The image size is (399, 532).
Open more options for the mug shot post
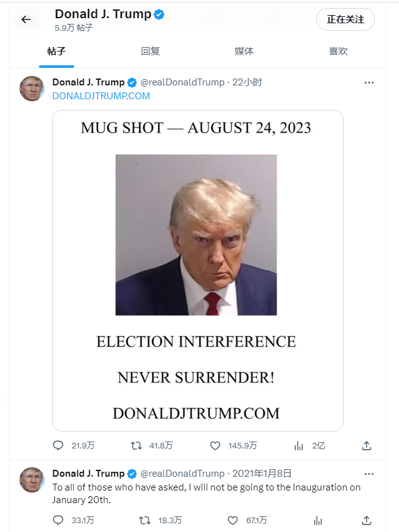(369, 82)
